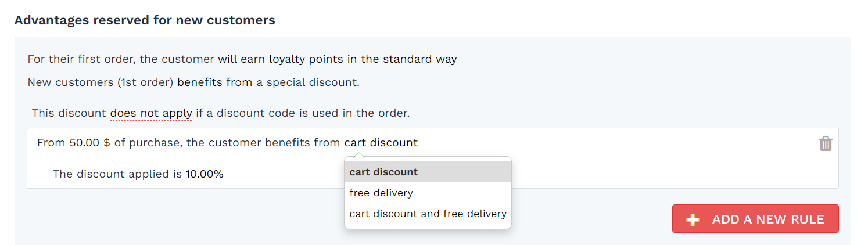This screenshot has width=868, height=245.
Task: Click 'The discount applied is' label
Action: (x=117, y=174)
